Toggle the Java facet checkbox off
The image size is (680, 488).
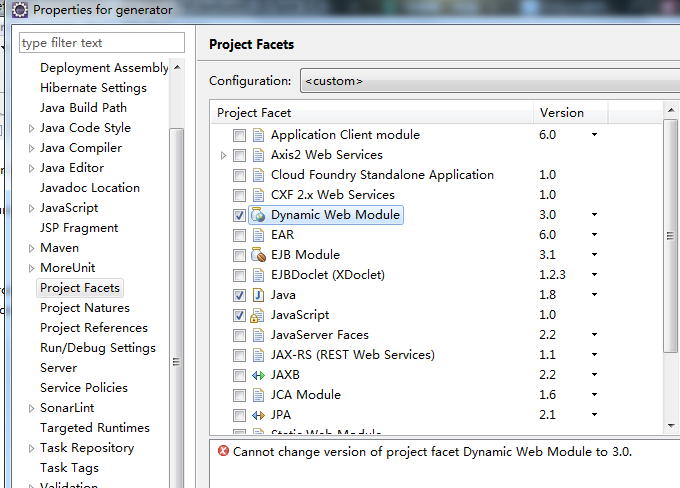pyautogui.click(x=239, y=295)
